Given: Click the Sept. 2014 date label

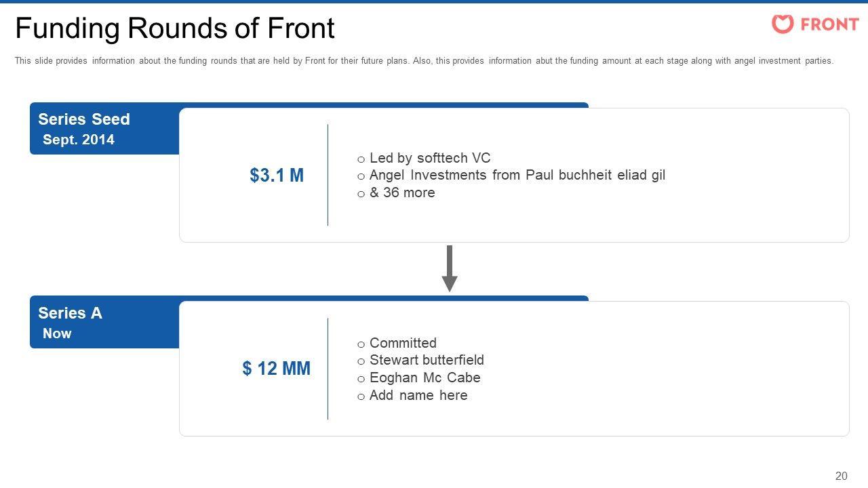Looking at the screenshot, I should (79, 140).
